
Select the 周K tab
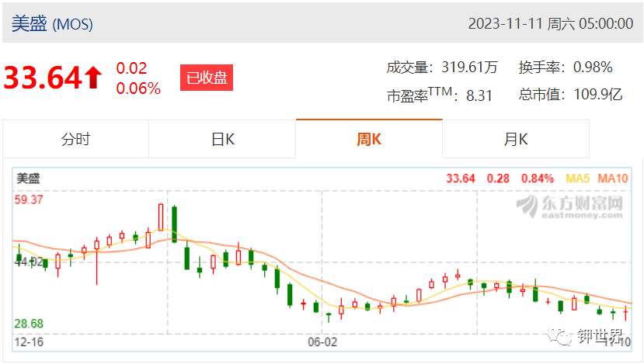pos(369,139)
